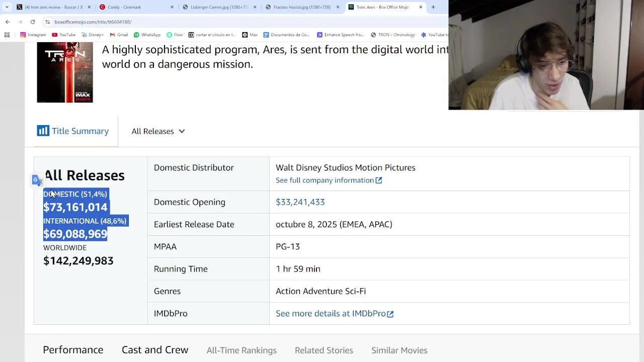Close the X tron ares review tab
The height and width of the screenshot is (362, 644).
click(x=90, y=7)
